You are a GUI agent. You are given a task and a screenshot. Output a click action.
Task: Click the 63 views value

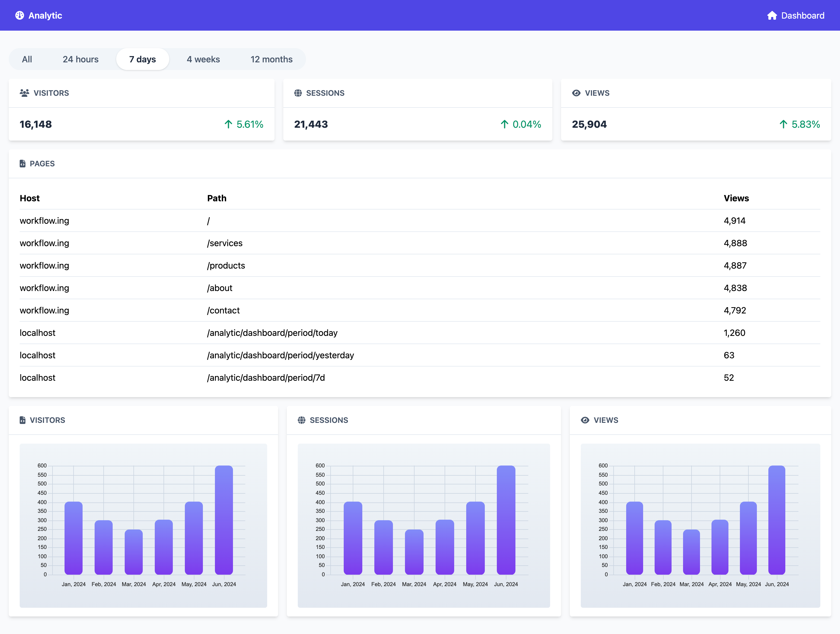(x=729, y=355)
